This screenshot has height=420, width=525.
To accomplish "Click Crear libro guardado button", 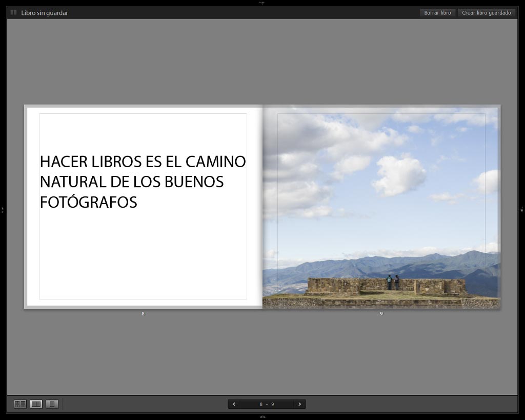I will click(x=487, y=13).
